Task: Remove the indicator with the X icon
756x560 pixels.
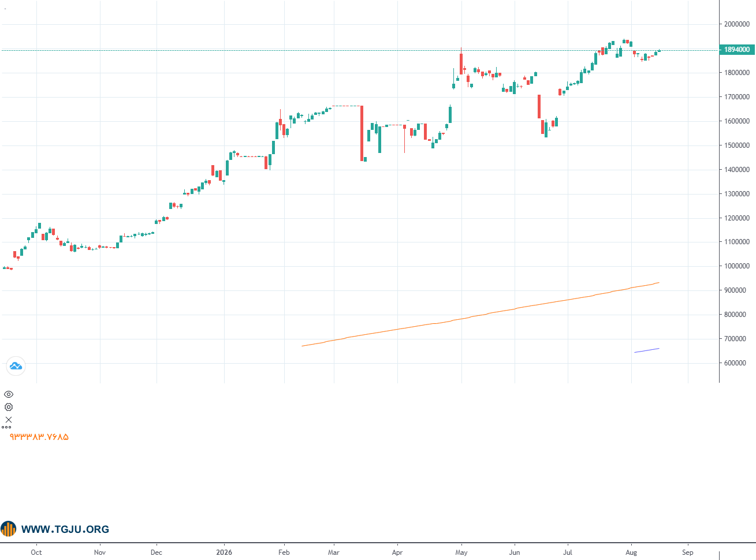Action: (x=9, y=420)
